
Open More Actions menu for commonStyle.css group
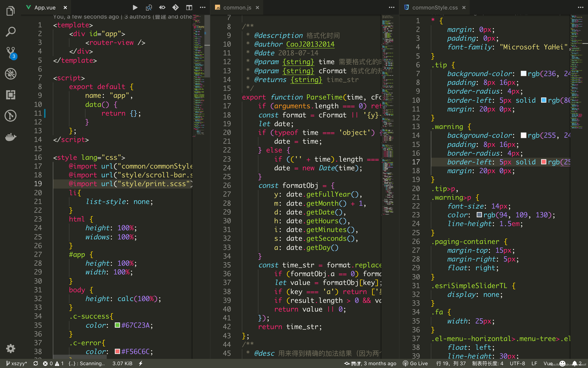click(x=580, y=8)
